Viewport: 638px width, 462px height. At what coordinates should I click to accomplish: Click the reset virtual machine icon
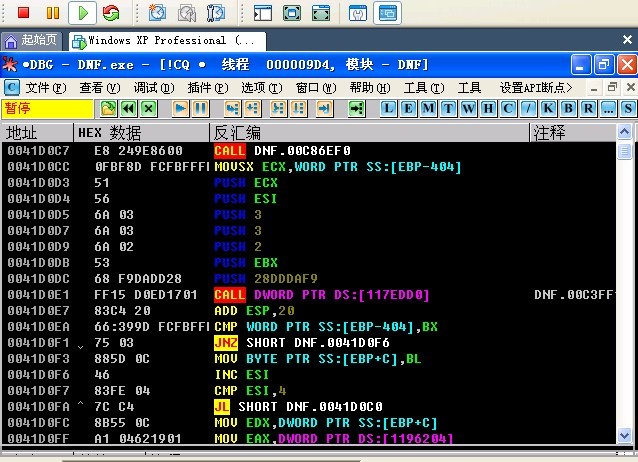pos(111,13)
